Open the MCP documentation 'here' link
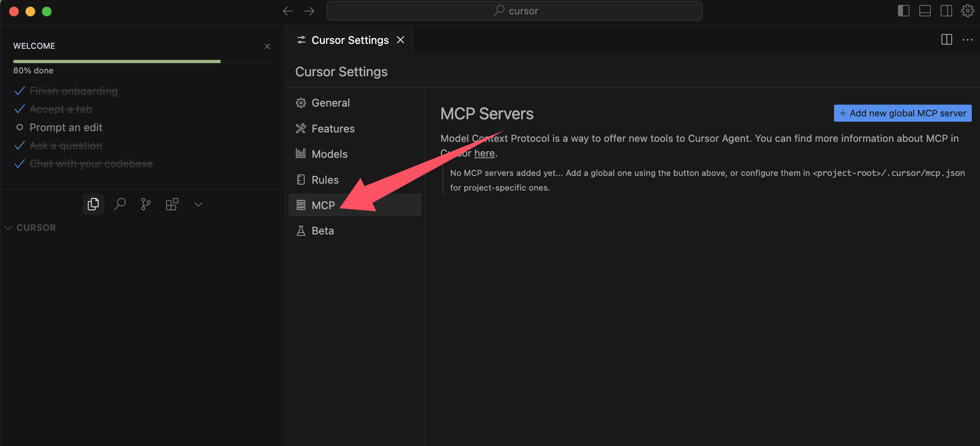 [484, 153]
